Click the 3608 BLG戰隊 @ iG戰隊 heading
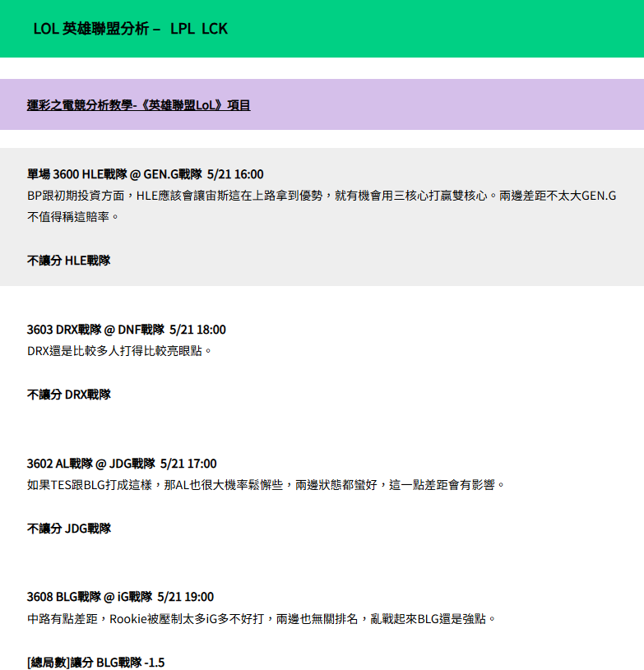 point(121,597)
